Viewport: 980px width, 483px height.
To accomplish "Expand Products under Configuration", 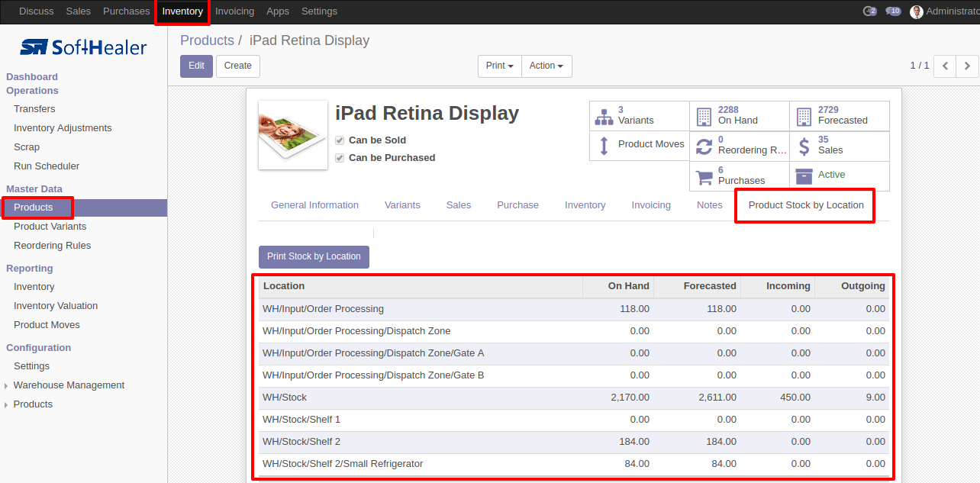I will pyautogui.click(x=33, y=404).
